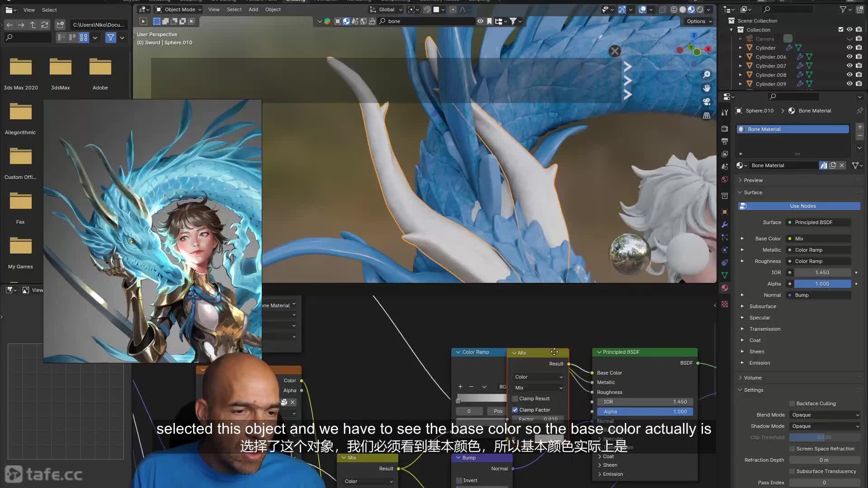
Task: Select rendered viewport shading
Action: [700, 9]
